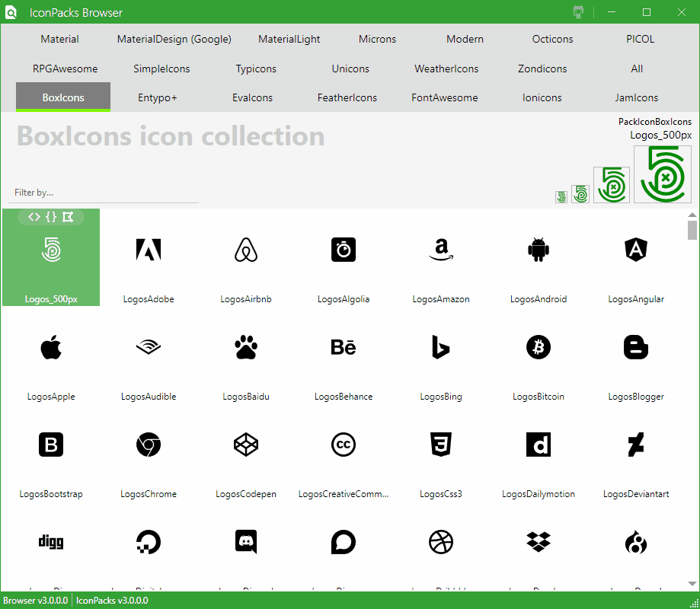This screenshot has width=700, height=609.
Task: Switch to the Microns tab
Action: tap(377, 40)
